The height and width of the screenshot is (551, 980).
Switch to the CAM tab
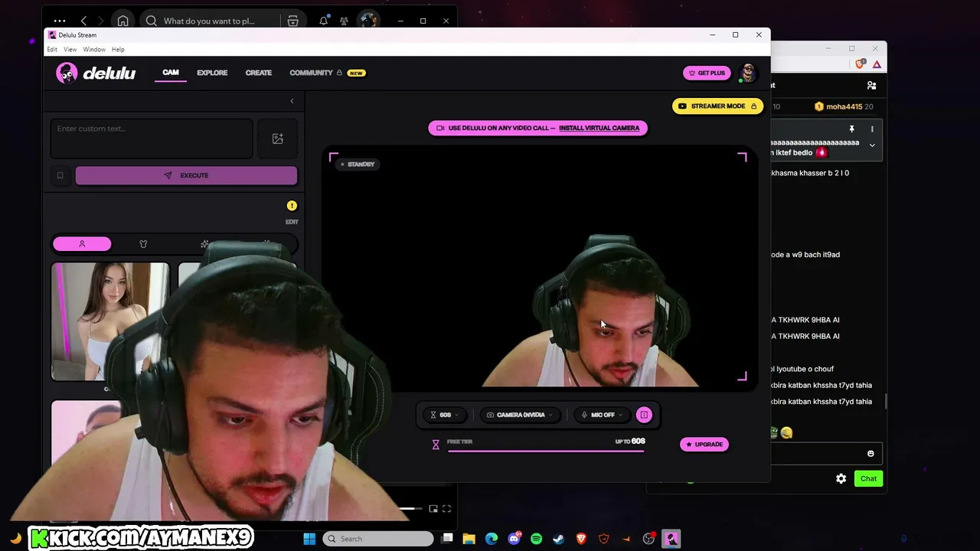(171, 73)
